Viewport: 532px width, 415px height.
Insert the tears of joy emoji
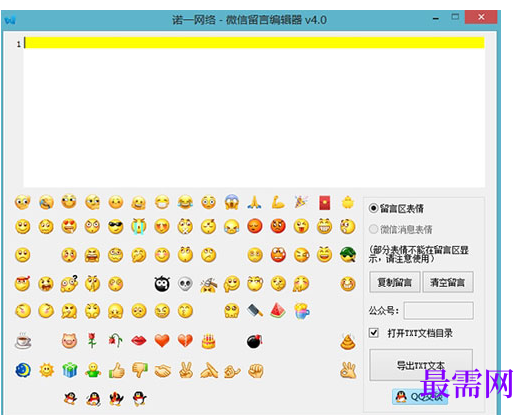185,202
